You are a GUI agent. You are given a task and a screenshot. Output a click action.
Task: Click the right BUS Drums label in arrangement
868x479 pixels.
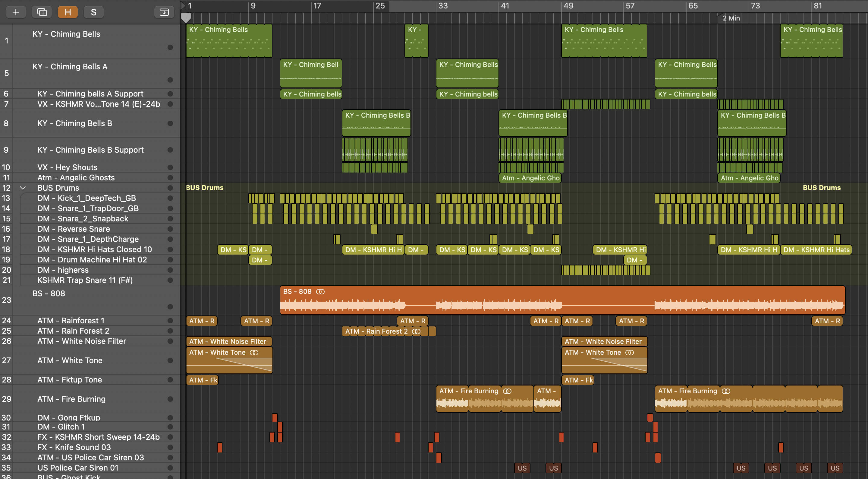[822, 188]
